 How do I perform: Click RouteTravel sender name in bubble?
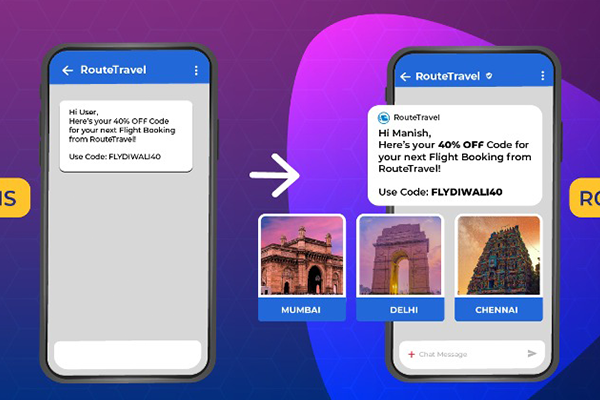(x=417, y=118)
